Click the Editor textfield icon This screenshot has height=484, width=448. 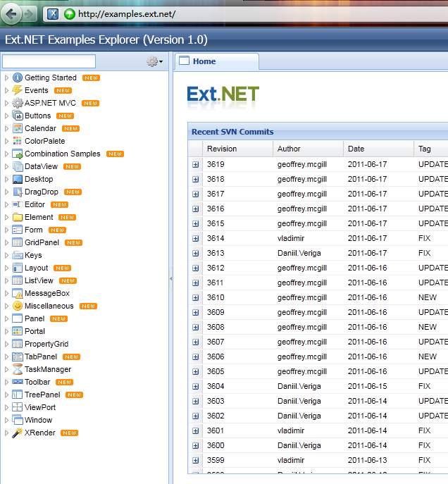18,204
